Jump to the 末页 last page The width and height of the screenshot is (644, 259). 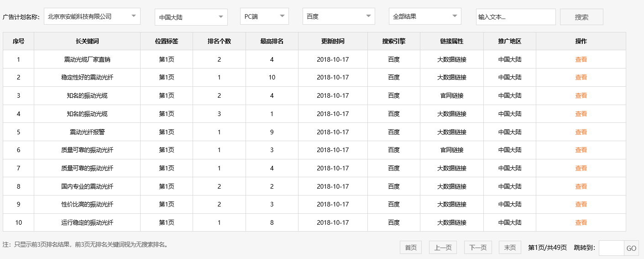(x=510, y=248)
